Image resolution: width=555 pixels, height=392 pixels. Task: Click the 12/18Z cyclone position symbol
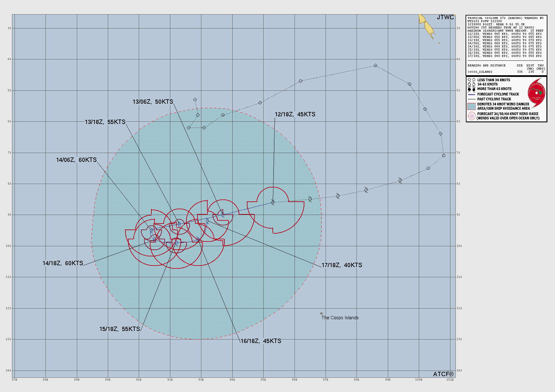point(273,202)
